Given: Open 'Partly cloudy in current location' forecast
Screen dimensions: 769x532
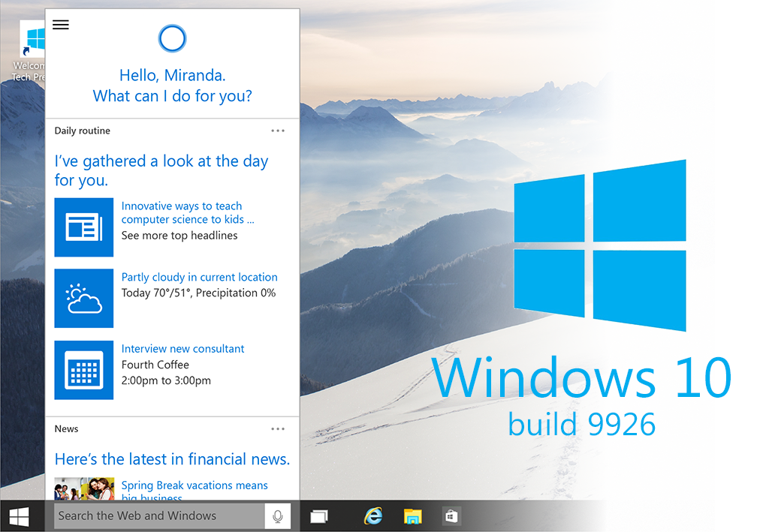Looking at the screenshot, I should click(x=199, y=277).
